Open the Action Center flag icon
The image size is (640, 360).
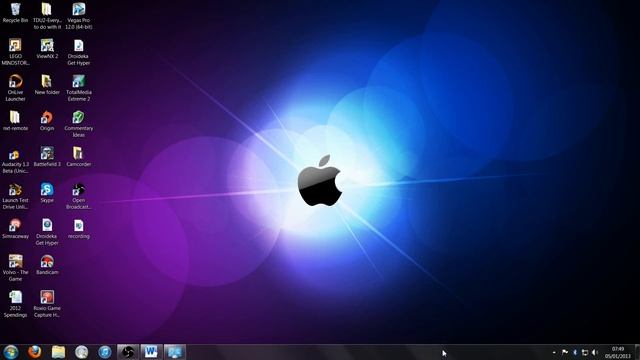coord(565,352)
